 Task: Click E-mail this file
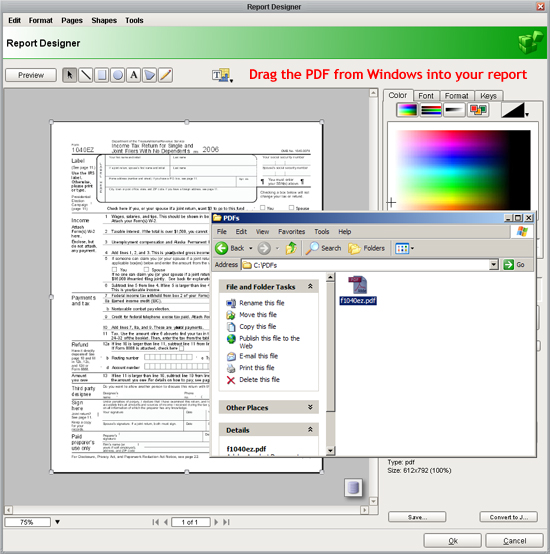[259, 356]
